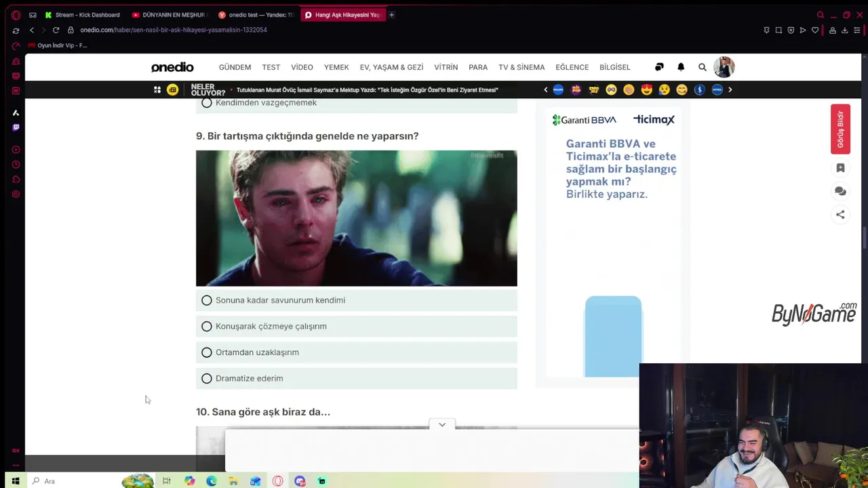
Task: Open the user profile avatar
Action: [724, 67]
